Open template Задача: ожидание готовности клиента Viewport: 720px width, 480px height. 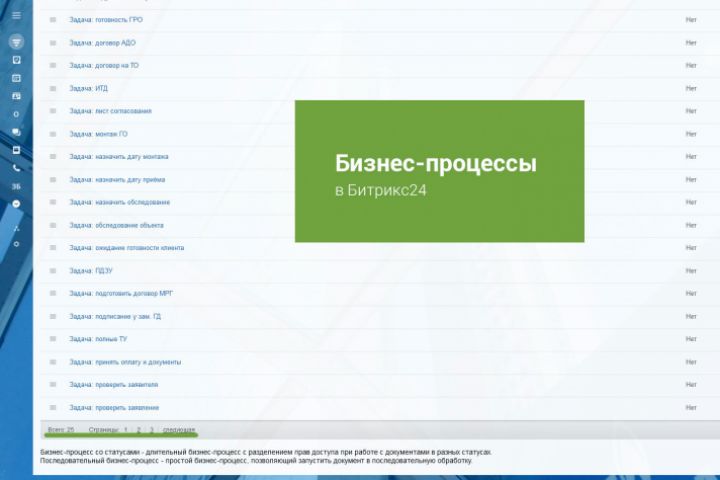127,248
